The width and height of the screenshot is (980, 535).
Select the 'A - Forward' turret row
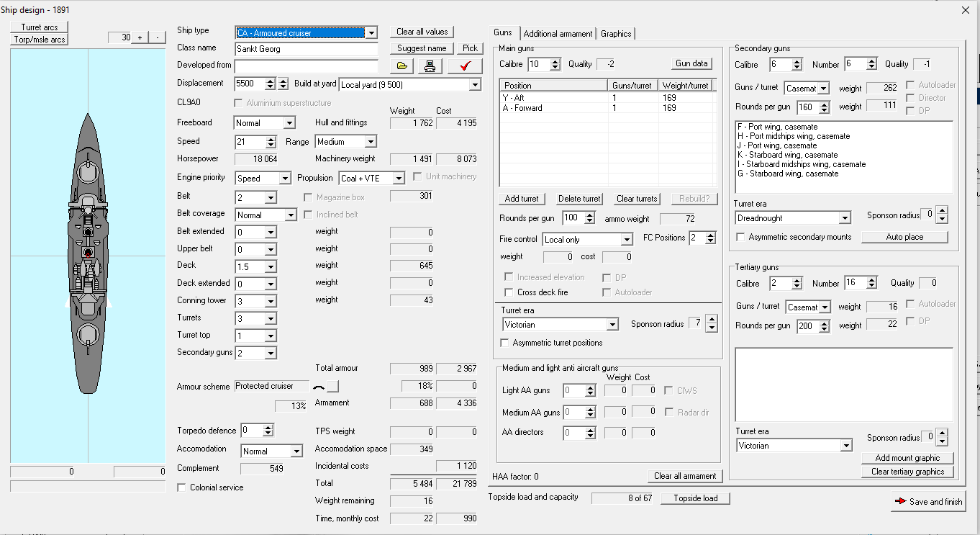(x=607, y=108)
